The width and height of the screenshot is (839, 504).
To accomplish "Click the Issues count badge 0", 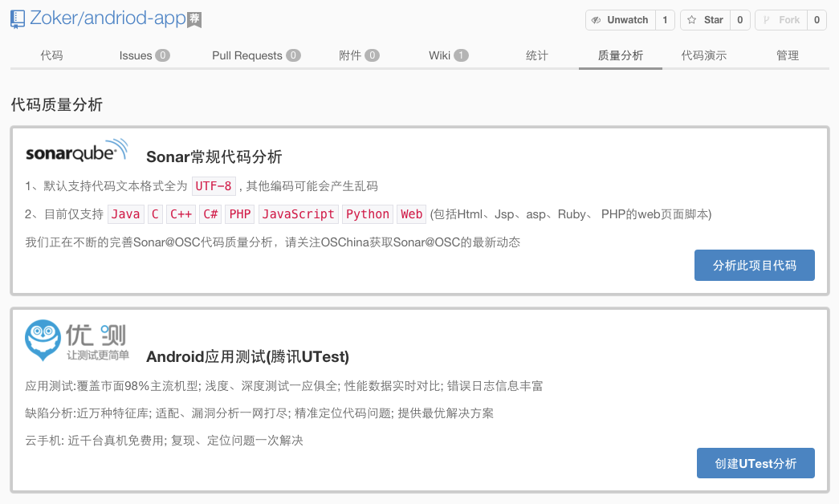I will tap(163, 55).
